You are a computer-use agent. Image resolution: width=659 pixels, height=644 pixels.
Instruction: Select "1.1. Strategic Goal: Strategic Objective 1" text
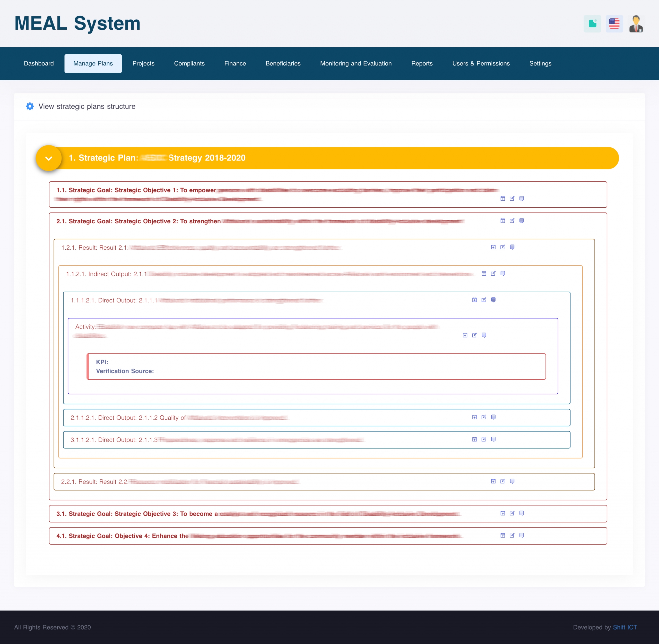pos(117,190)
